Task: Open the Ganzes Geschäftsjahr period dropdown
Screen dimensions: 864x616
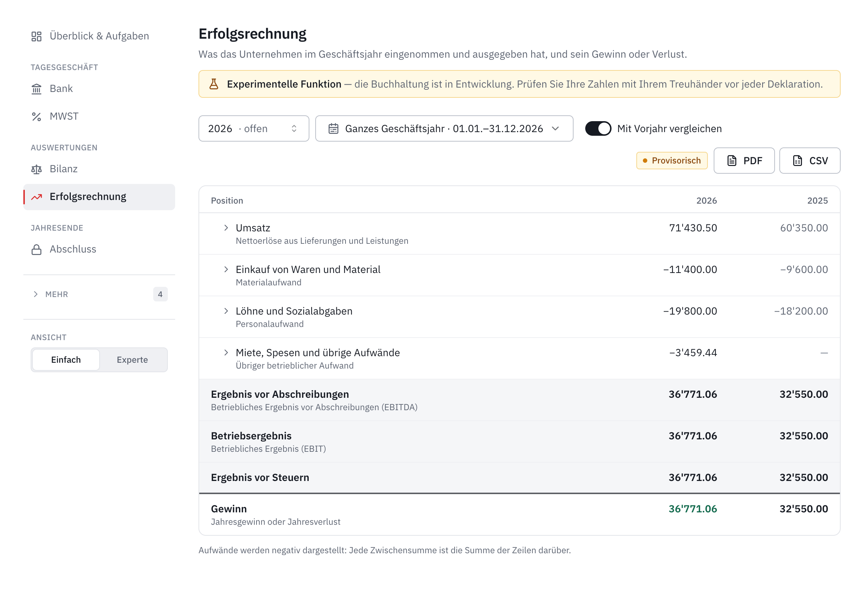Action: coord(444,128)
